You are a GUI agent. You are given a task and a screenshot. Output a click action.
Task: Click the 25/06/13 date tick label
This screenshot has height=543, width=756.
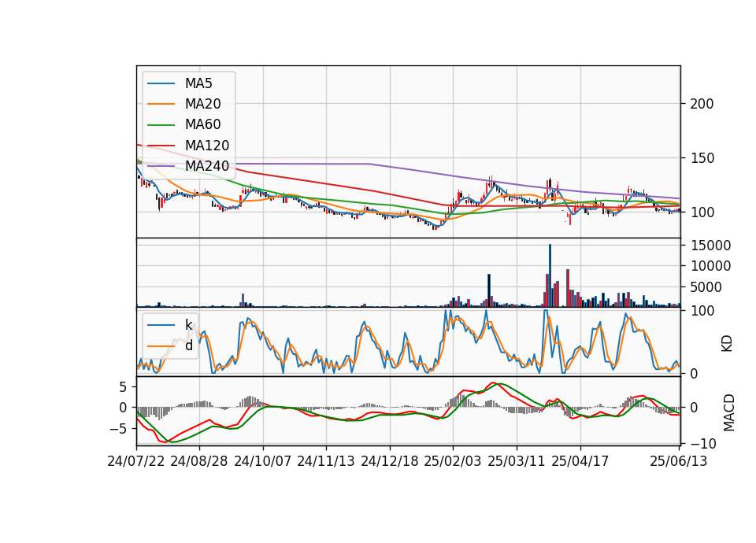679,461
